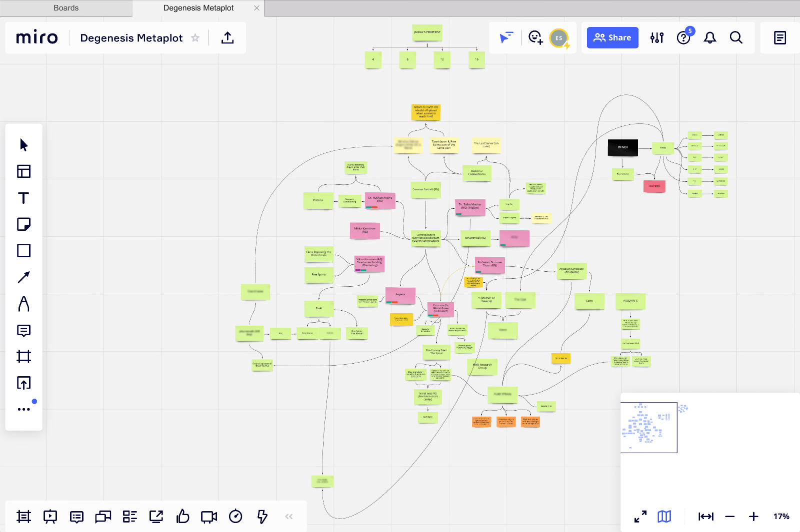Open the 17% zoom level menu
800x532 pixels.
781,517
